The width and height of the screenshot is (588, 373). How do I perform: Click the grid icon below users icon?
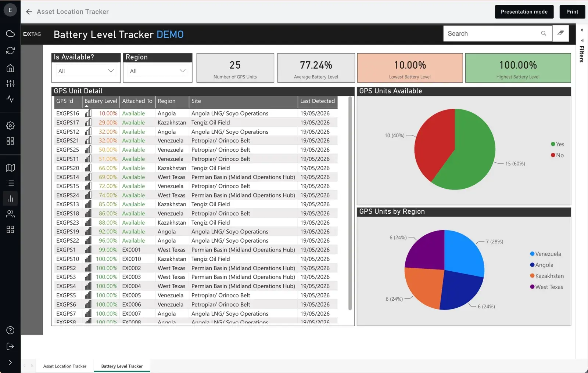click(x=10, y=229)
